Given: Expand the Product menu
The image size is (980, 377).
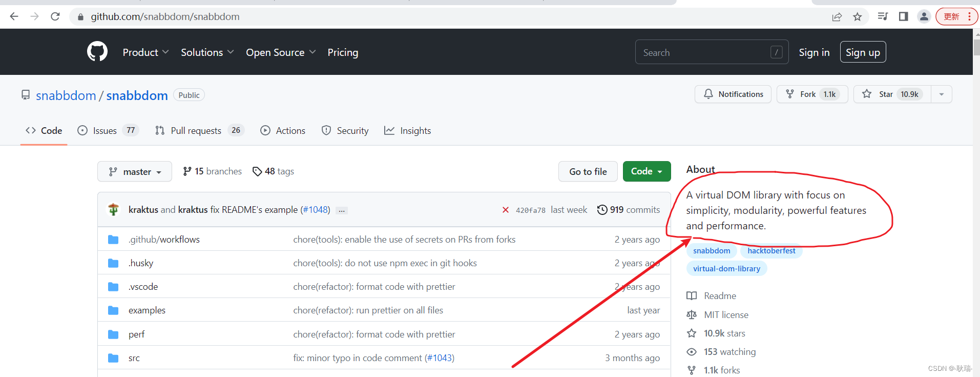Looking at the screenshot, I should 145,52.
